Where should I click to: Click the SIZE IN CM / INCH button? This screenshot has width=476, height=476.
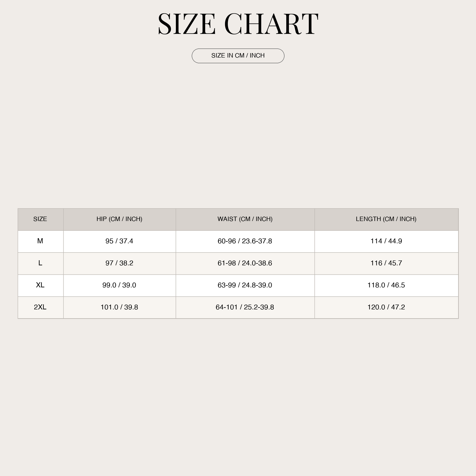238,56
